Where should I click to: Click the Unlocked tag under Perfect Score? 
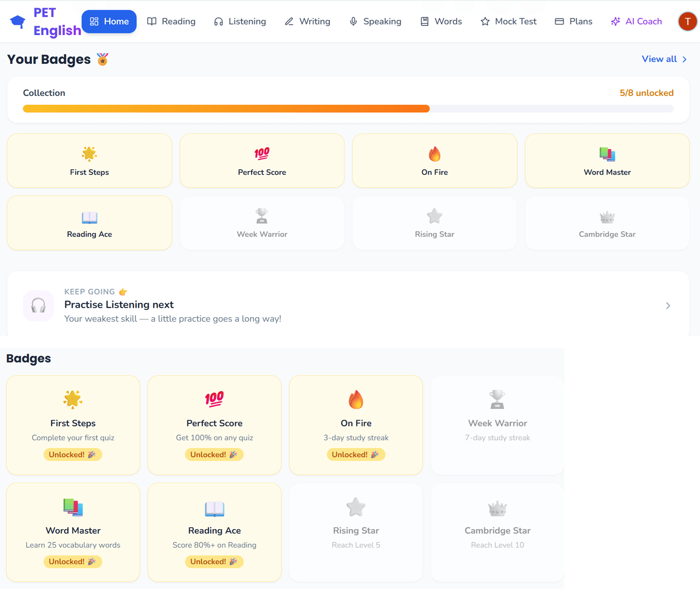(214, 455)
